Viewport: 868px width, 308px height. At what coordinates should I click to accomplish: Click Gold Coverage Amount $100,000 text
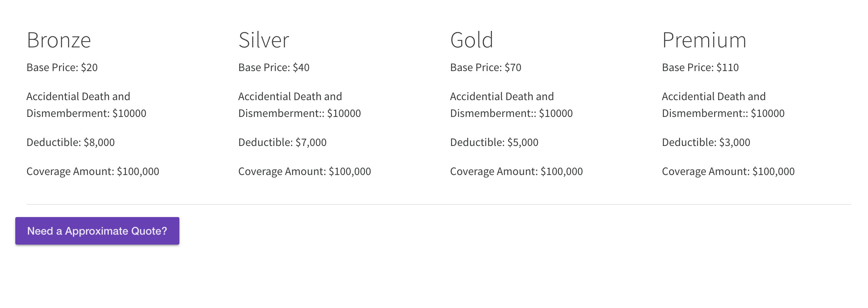(x=516, y=172)
